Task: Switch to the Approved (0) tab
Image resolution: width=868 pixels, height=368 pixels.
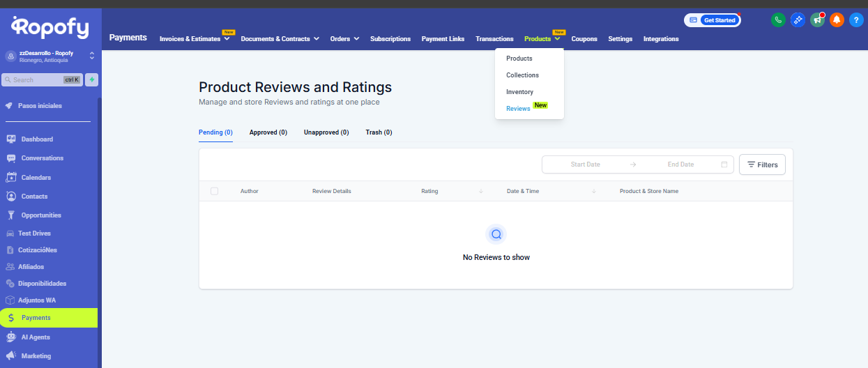Action: (268, 132)
